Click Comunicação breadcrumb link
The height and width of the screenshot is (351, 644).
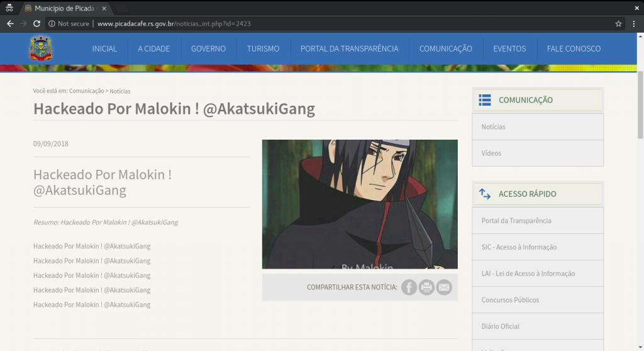click(86, 91)
